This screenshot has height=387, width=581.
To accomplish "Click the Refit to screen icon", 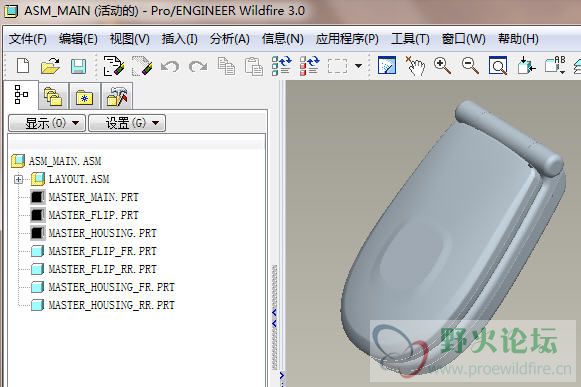I will coord(498,66).
